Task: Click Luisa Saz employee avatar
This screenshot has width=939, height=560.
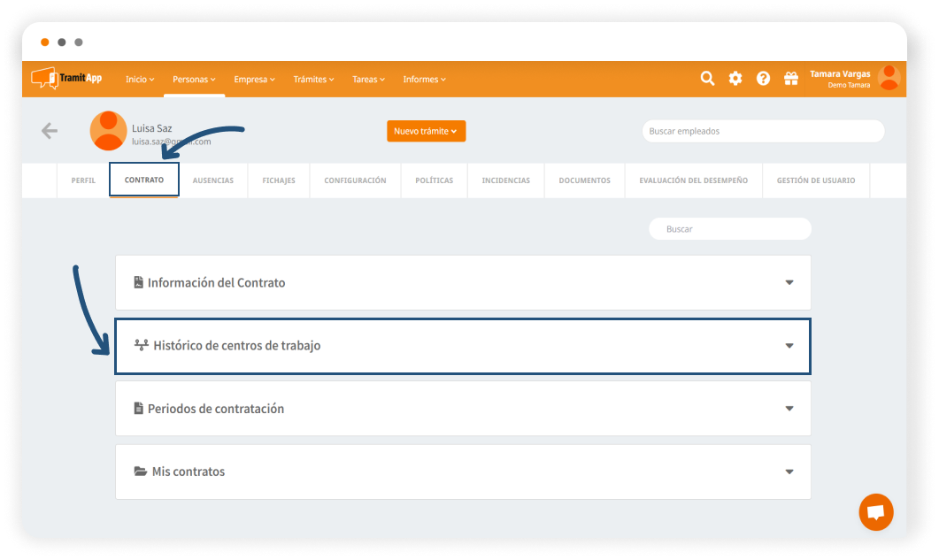Action: coord(108,131)
